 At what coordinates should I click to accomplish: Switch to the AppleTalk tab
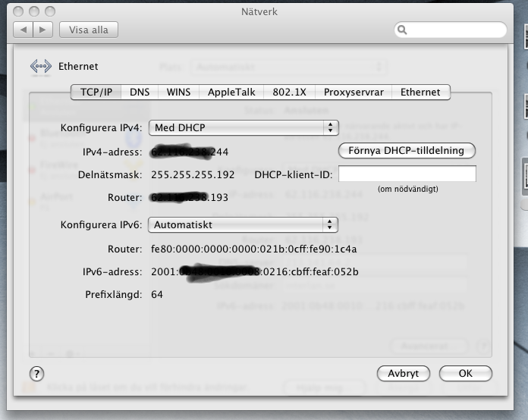point(231,92)
